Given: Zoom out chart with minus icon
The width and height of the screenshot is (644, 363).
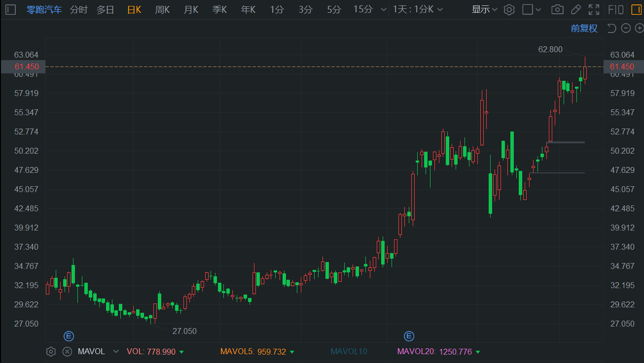Looking at the screenshot, I should [x=626, y=28].
